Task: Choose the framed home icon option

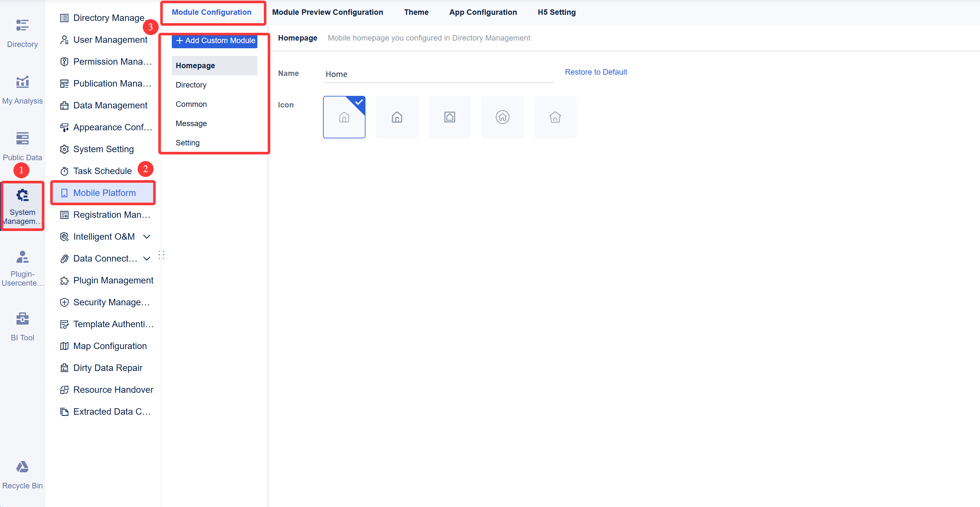Action: point(450,117)
